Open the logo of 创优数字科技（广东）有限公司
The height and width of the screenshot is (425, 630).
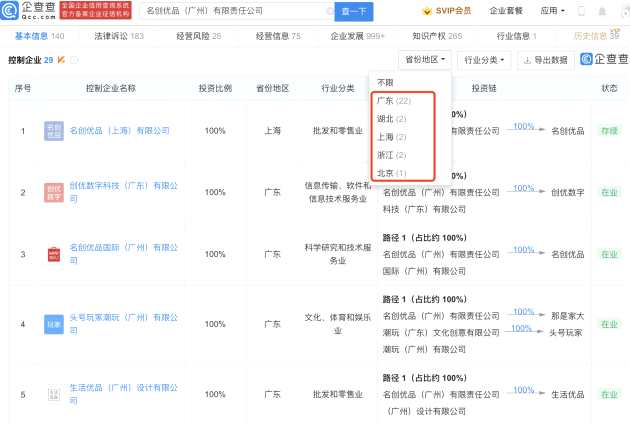[x=54, y=192]
